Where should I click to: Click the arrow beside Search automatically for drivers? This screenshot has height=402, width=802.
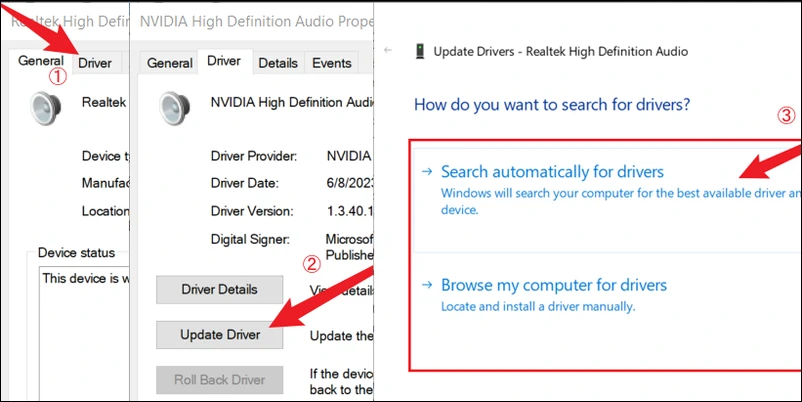(x=428, y=172)
